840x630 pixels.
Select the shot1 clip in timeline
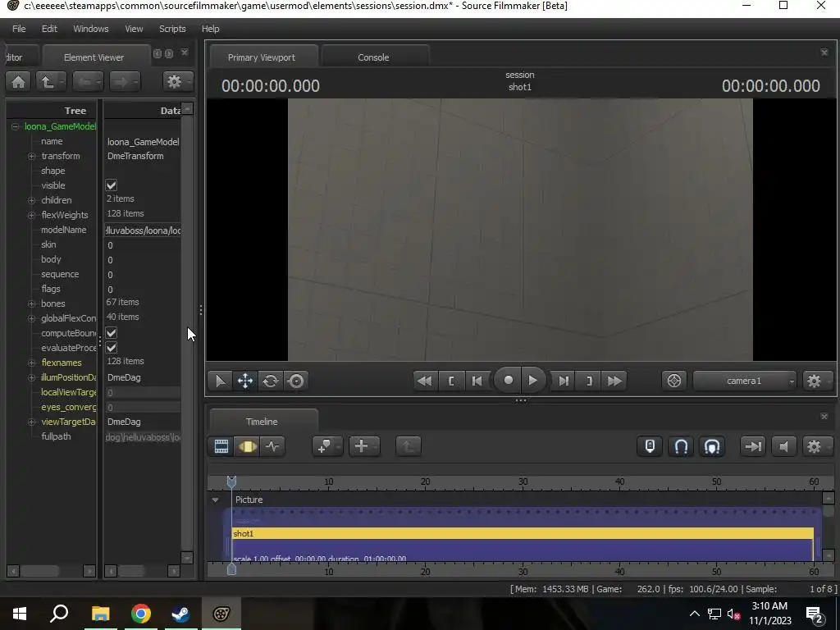523,533
